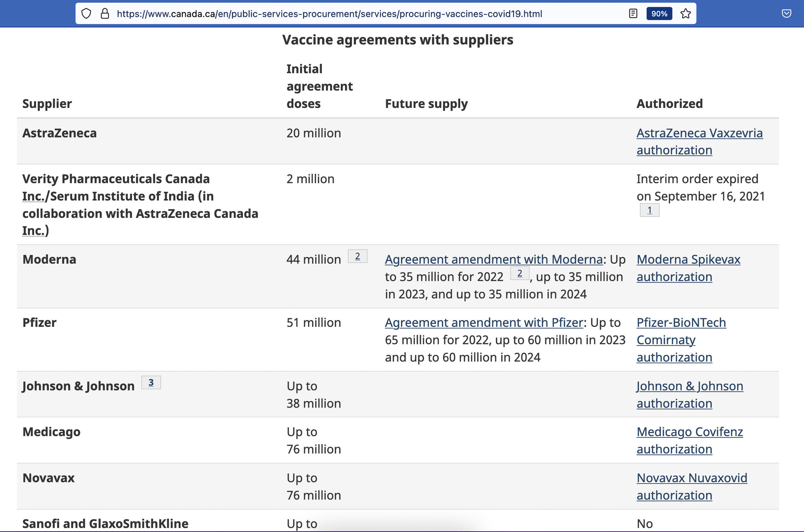Screen dimensions: 804x532
Task: Open footnote 2 beside 44 million
Action: [x=357, y=256]
